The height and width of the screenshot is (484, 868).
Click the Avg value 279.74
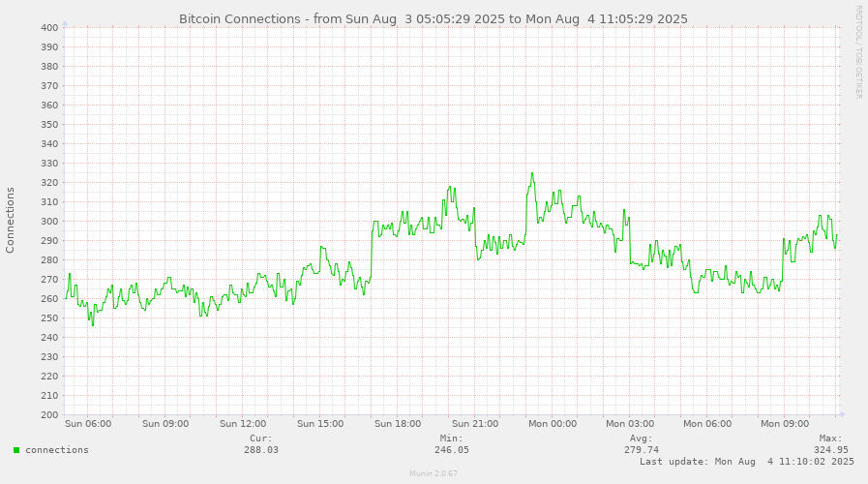(642, 450)
